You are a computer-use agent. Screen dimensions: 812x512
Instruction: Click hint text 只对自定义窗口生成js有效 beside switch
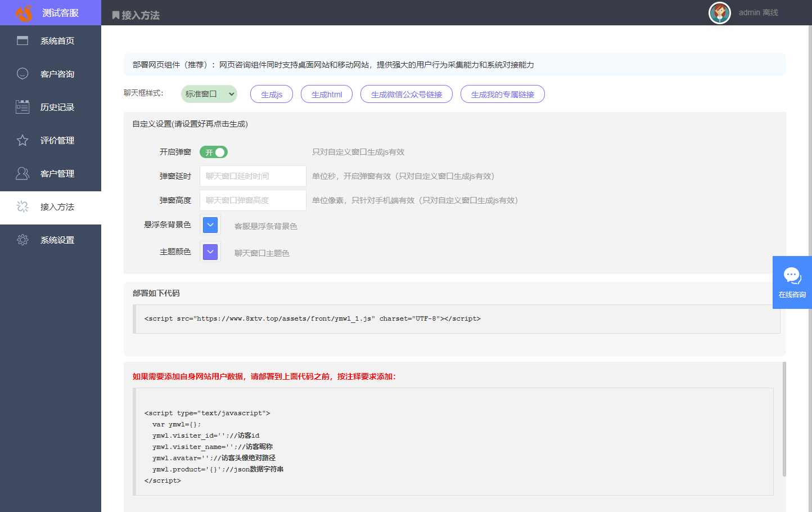point(358,152)
